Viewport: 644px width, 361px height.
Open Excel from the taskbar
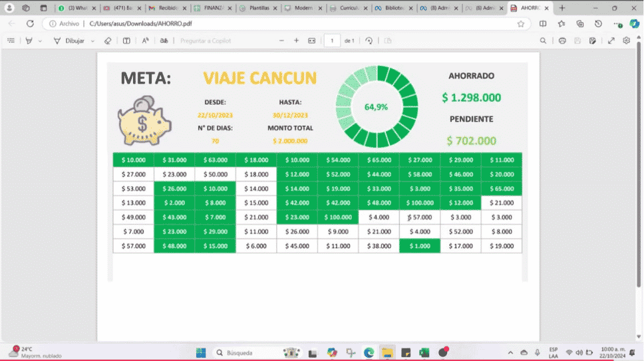424,353
